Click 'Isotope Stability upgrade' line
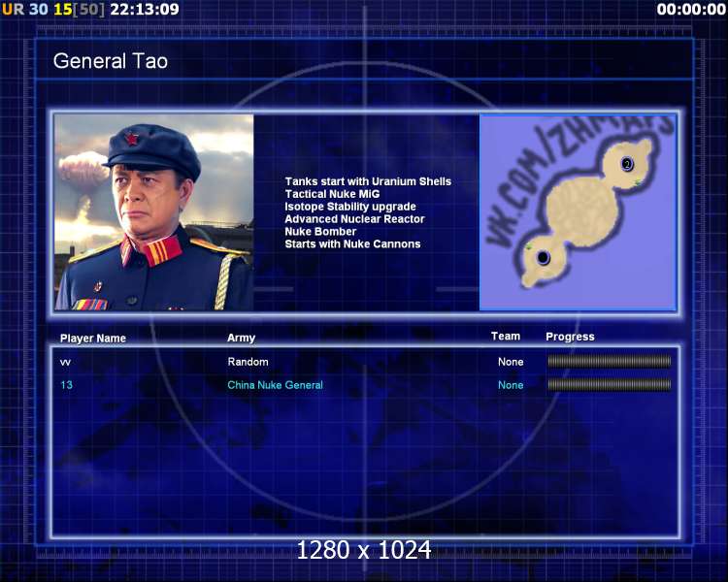Image resolution: width=728 pixels, height=582 pixels. 350,207
